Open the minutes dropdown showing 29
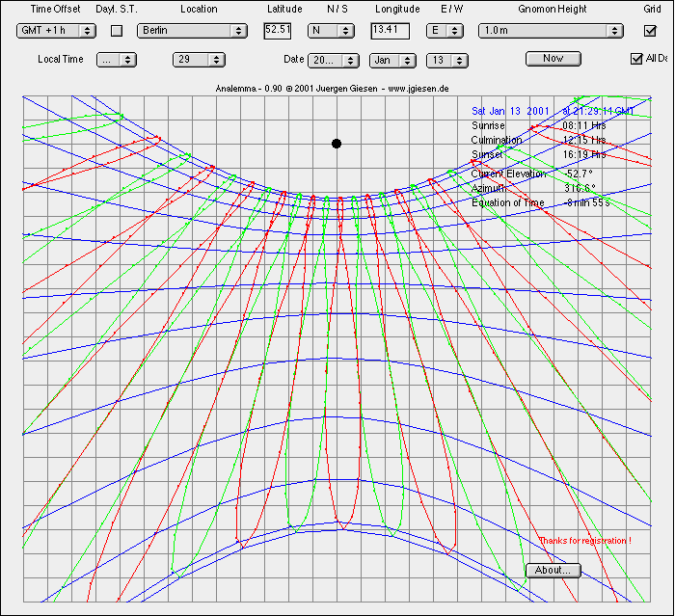The image size is (675, 616). pos(199,59)
